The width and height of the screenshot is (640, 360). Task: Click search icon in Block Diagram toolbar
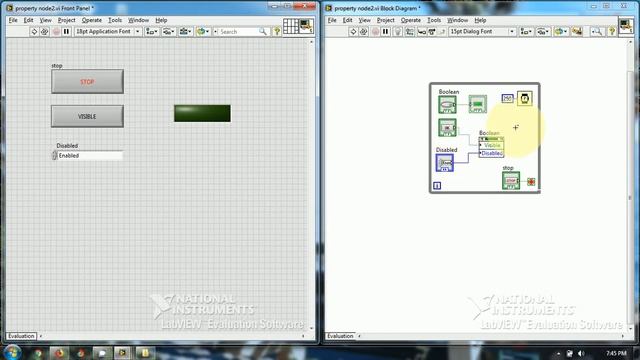pos(597,31)
